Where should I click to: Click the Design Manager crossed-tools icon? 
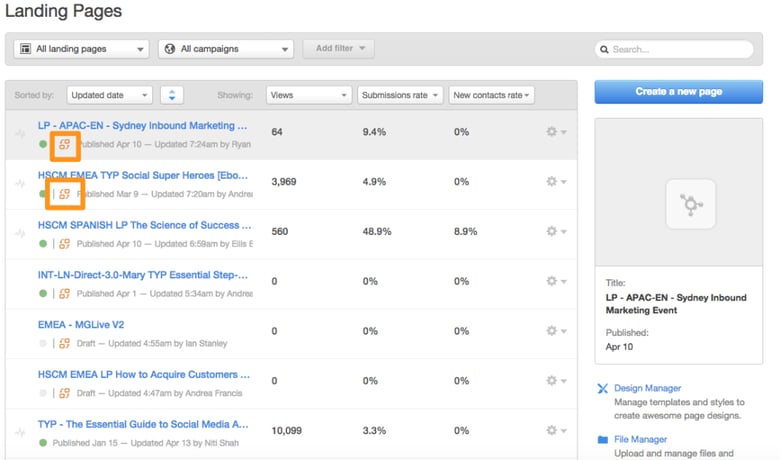click(x=602, y=388)
